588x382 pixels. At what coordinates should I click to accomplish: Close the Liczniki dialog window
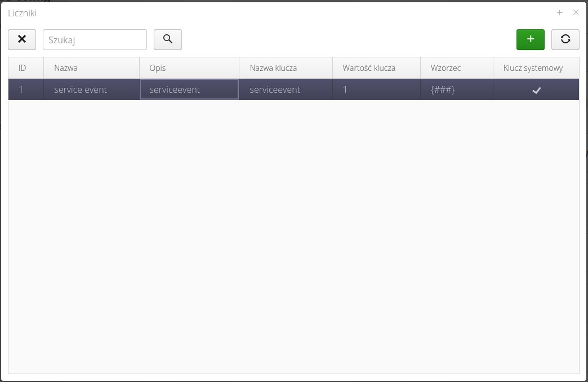pyautogui.click(x=576, y=12)
